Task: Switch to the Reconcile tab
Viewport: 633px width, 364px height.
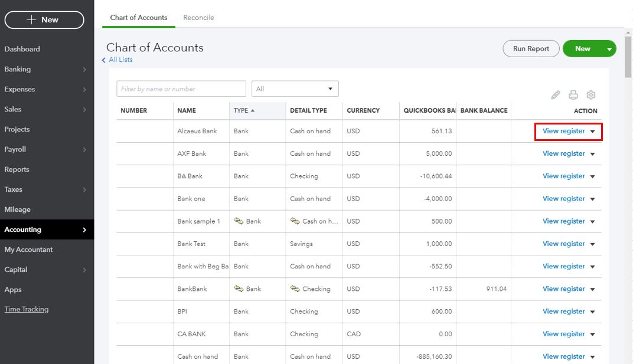Action: 198,18
